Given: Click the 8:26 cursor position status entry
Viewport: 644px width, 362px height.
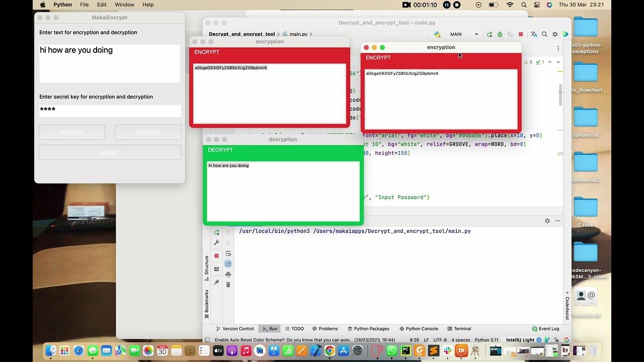Looking at the screenshot, I should pyautogui.click(x=414, y=340).
